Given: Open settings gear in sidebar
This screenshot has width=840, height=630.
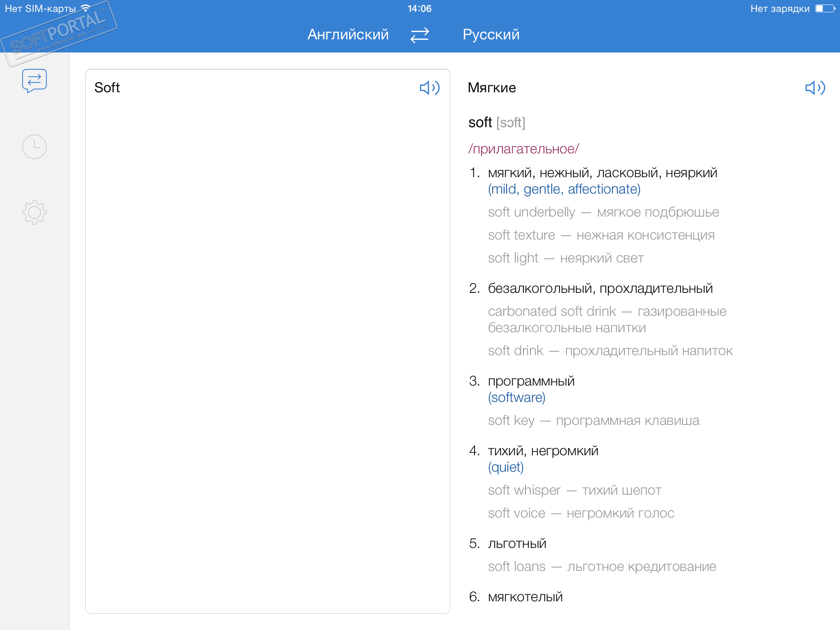Looking at the screenshot, I should tap(34, 212).
